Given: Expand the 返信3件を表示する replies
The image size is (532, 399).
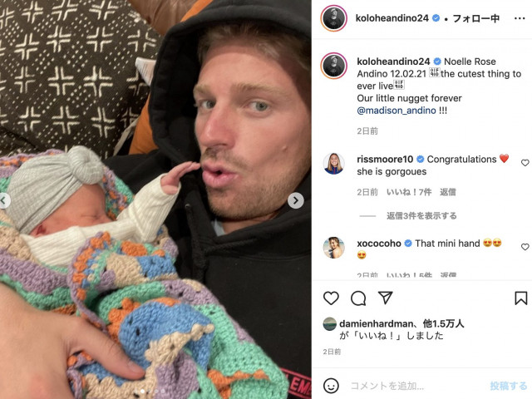Looking at the screenshot, I should click(421, 216).
